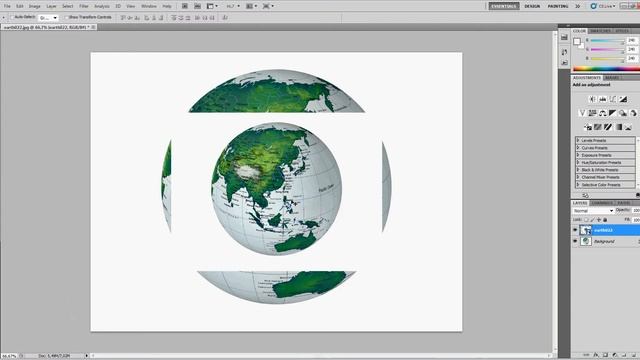Screen dimensions: 640x360
Task: Click Lock all icon in Layers panel
Action: click(x=605, y=220)
